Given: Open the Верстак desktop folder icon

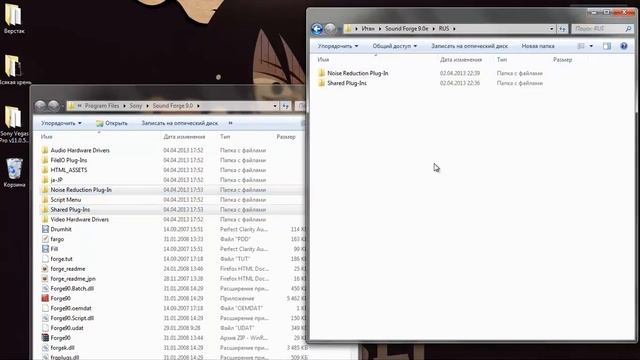Looking at the screenshot, I should pyautogui.click(x=13, y=18).
